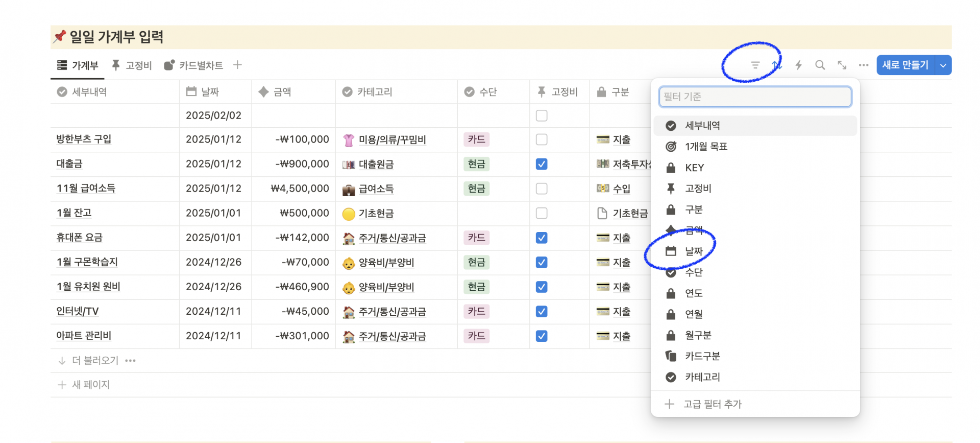Open the dropdown arrow beside 새로 만들기
Viewport: 980px width, 443px height.
point(943,65)
